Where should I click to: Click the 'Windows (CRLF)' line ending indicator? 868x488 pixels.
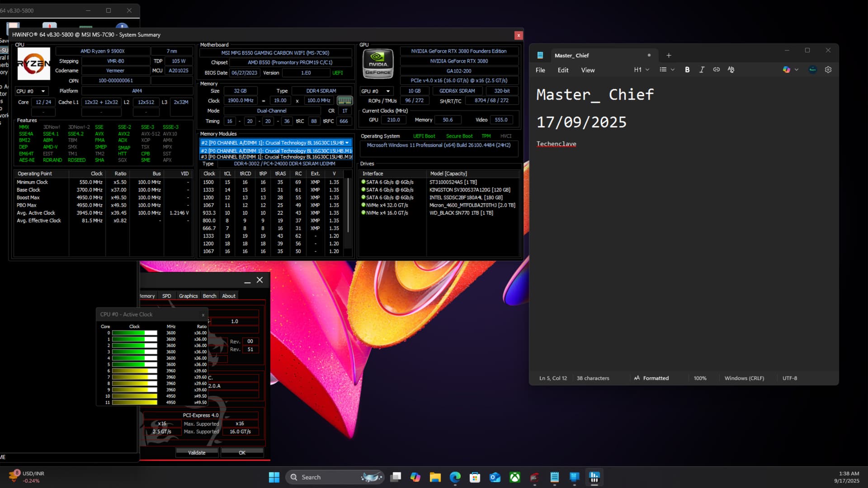tap(744, 378)
